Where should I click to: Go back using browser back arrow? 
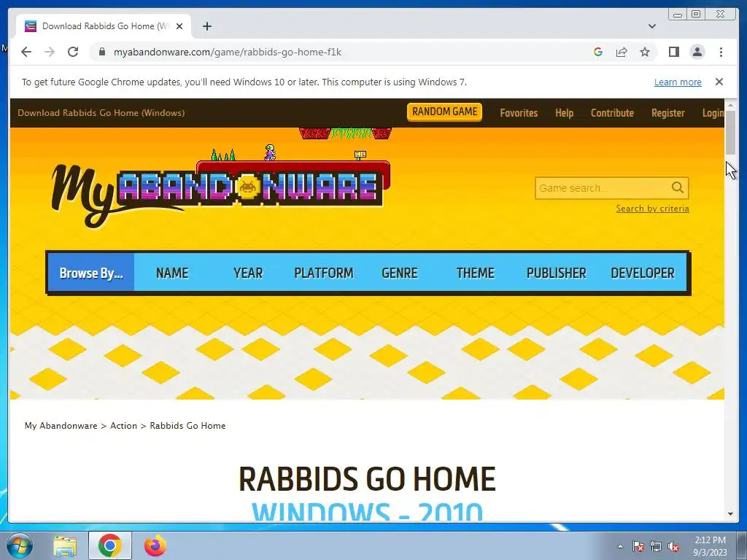(26, 52)
